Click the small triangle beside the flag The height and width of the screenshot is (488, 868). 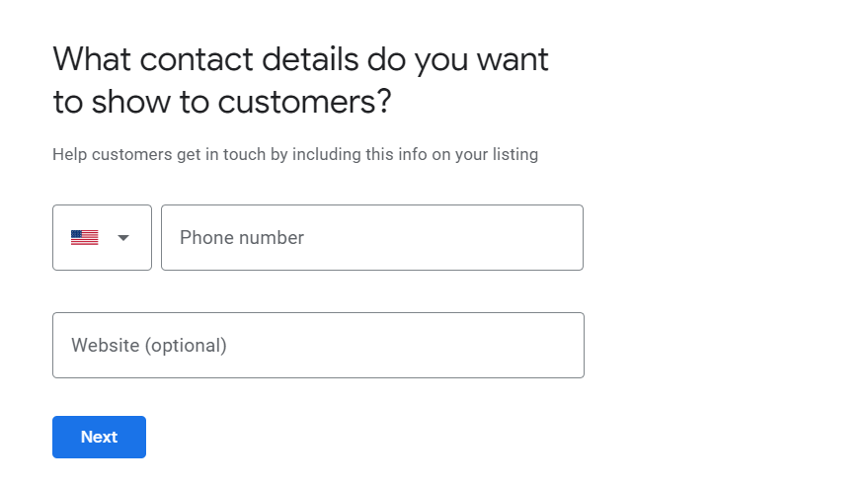tap(123, 237)
